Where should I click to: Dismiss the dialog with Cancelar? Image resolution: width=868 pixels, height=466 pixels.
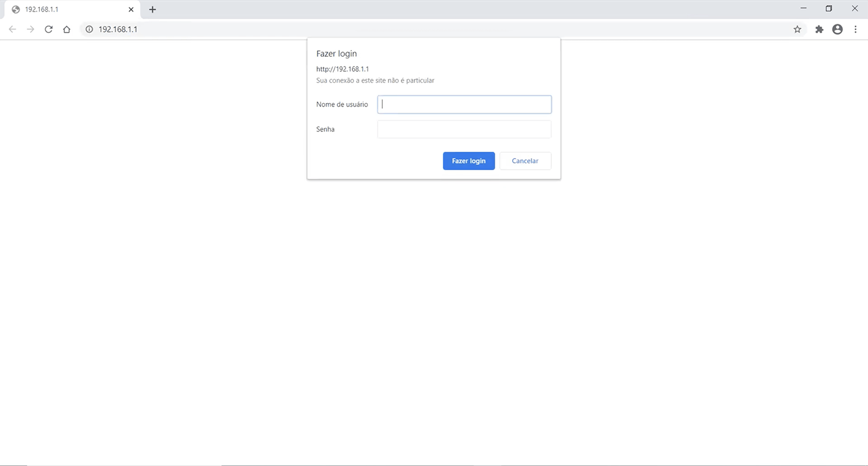pyautogui.click(x=525, y=161)
